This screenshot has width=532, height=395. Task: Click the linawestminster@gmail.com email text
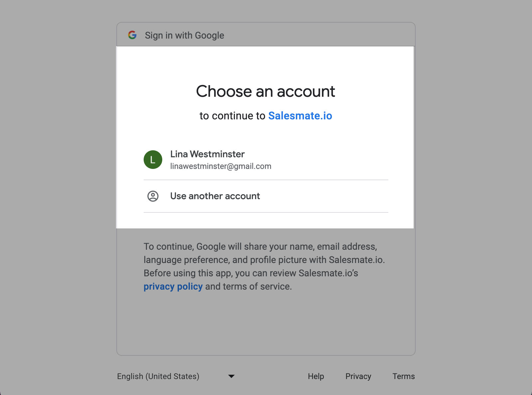click(221, 166)
